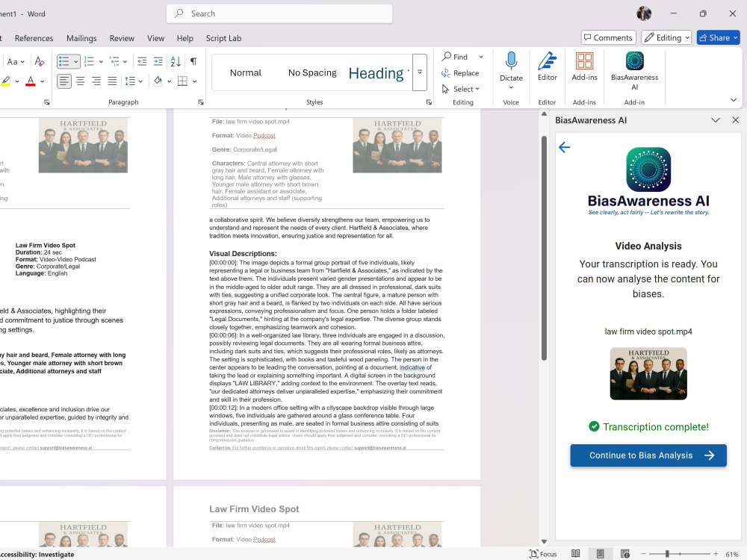Image resolution: width=747 pixels, height=560 pixels.
Task: Click law firm video thumbnail in pane
Action: [x=648, y=374]
